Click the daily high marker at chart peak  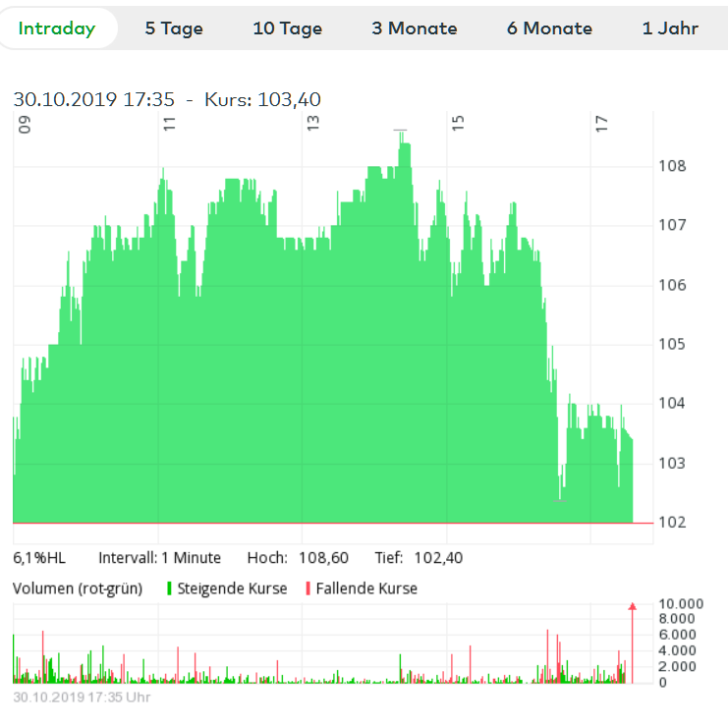(x=400, y=130)
